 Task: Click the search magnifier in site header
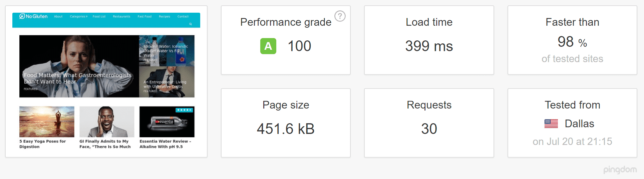(x=191, y=24)
